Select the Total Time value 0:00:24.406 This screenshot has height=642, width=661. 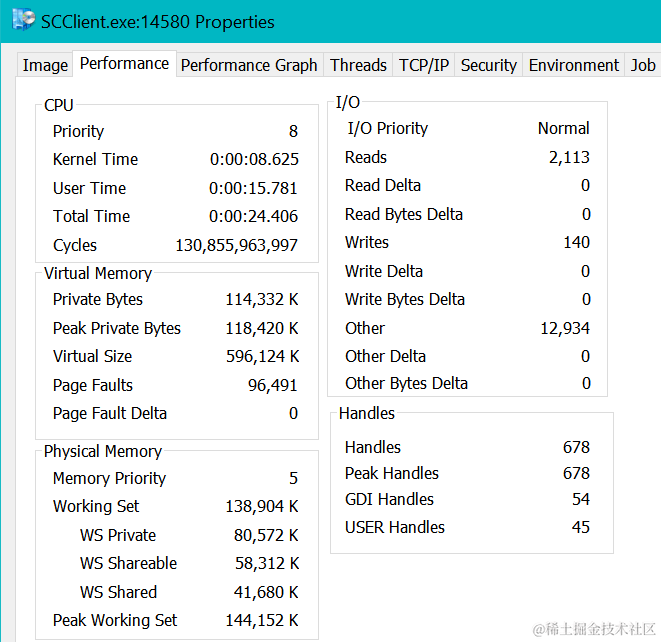pyautogui.click(x=253, y=216)
